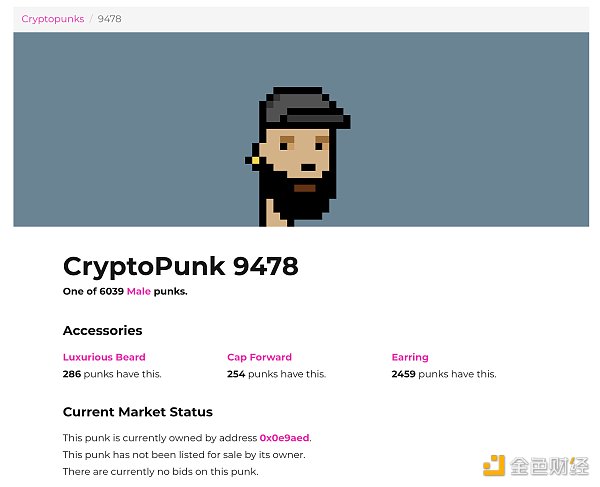
Task: Open the Luxurious Beard accessory link
Action: pos(104,357)
